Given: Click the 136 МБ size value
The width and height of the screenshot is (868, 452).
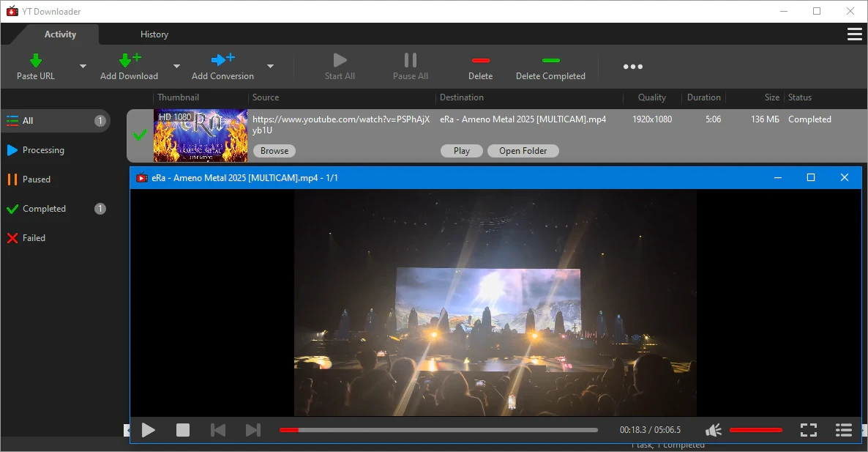Looking at the screenshot, I should click(765, 119).
